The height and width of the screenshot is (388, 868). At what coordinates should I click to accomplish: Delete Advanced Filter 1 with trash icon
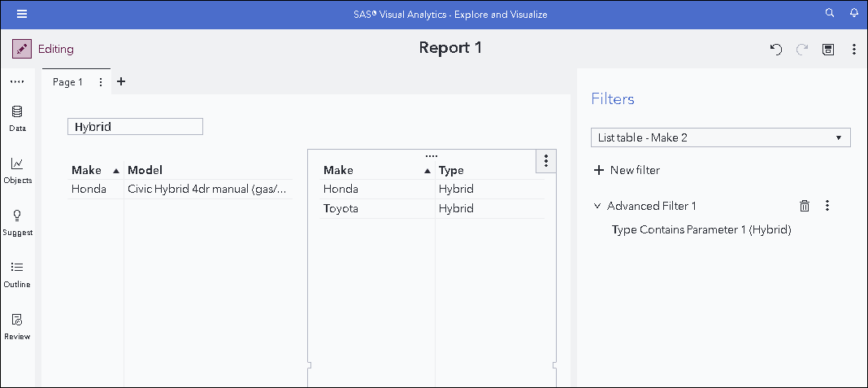click(x=805, y=206)
